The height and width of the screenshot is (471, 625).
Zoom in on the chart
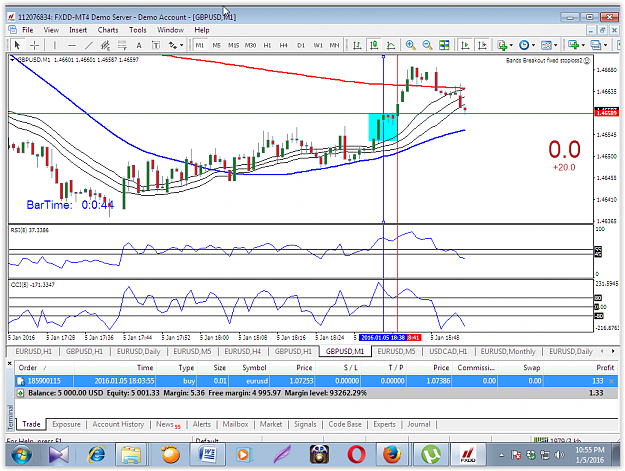coord(411,45)
